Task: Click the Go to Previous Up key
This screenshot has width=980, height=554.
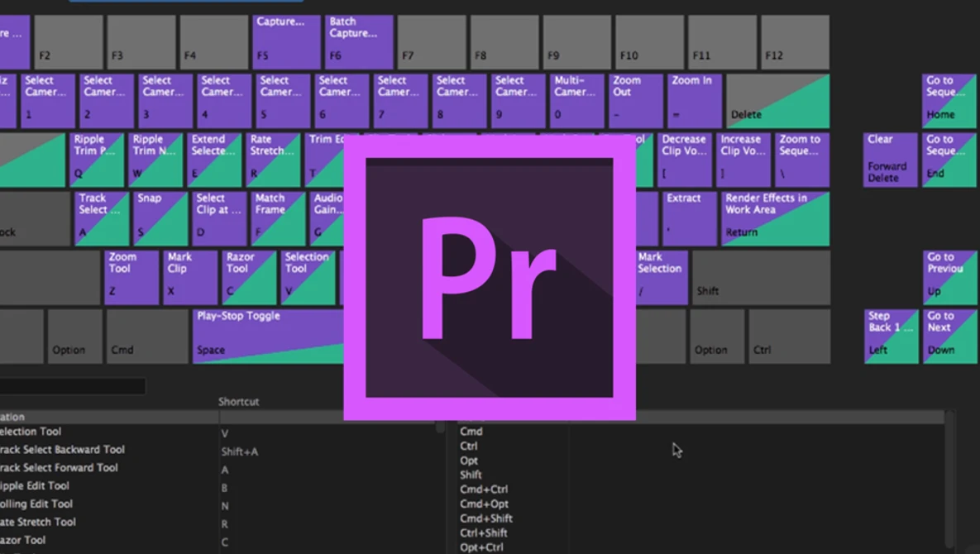Action: (x=949, y=277)
